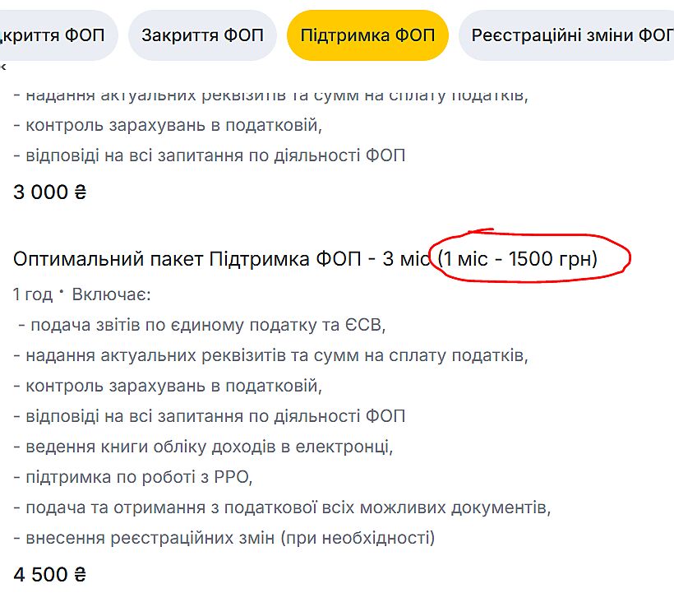Viewport: 674px width, 616px height.
Task: Click the "Включає:" label
Action: pyautogui.click(x=112, y=294)
